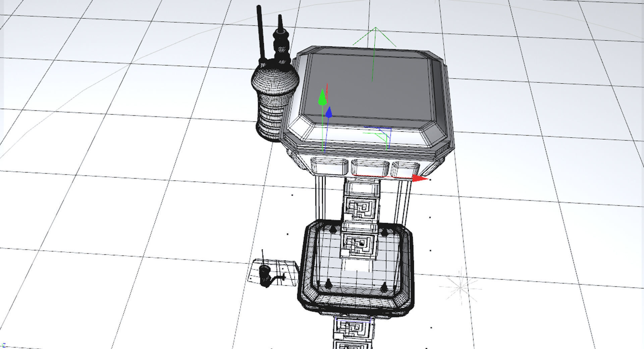This screenshot has width=644, height=349.
Task: Grab the red X-axis gizmo arrow
Action: point(420,178)
